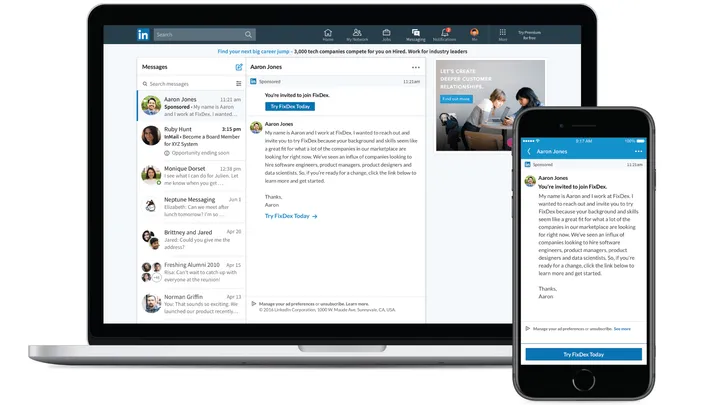Click the 'Messages' panel heading
The height and width of the screenshot is (405, 720).
click(155, 67)
